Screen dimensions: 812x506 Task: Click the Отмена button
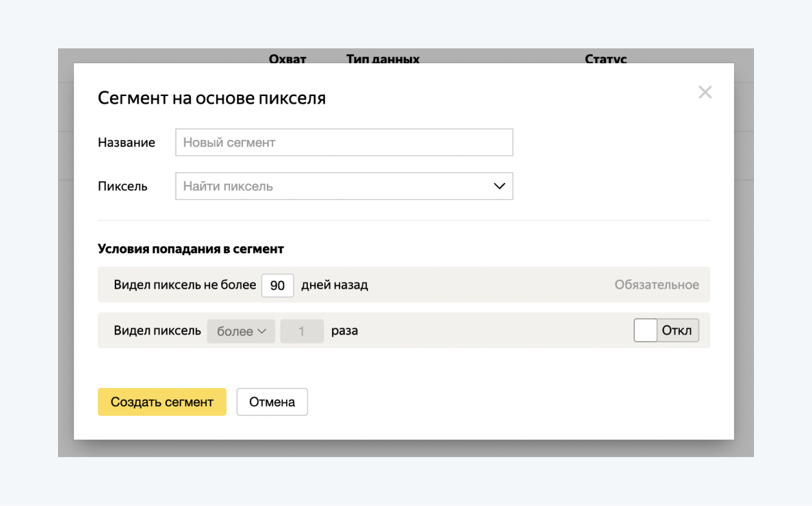pos(272,402)
